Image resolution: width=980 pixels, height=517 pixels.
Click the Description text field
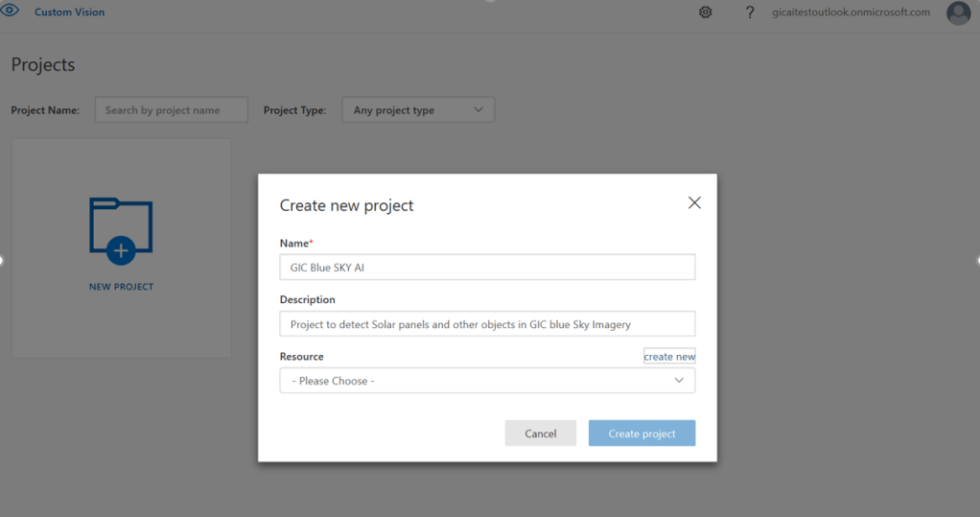487,324
